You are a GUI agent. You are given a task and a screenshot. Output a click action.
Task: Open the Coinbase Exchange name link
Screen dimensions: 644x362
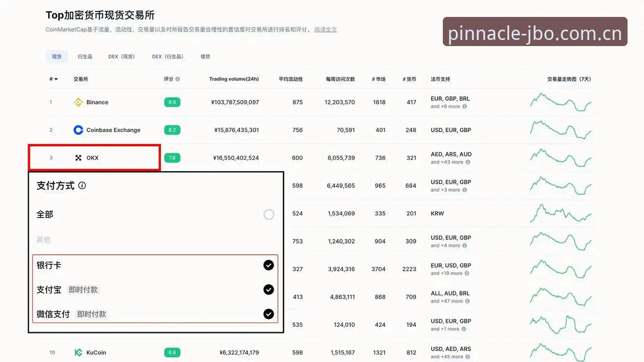pos(113,130)
